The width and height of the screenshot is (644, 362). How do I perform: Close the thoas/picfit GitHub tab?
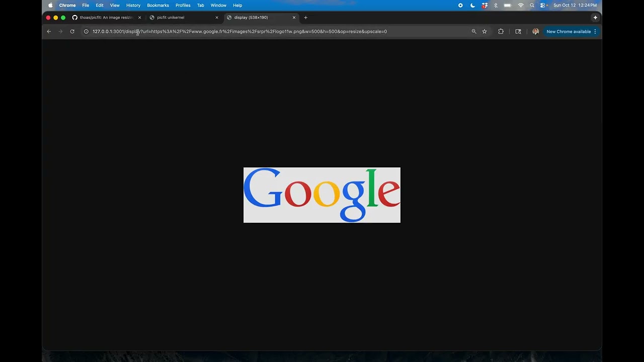click(x=140, y=18)
